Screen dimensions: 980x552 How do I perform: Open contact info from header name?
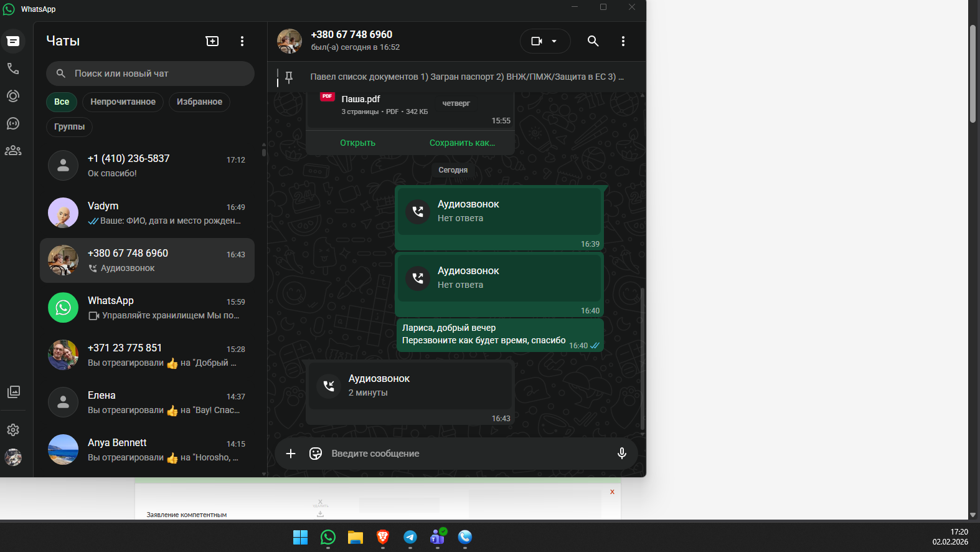352,34
